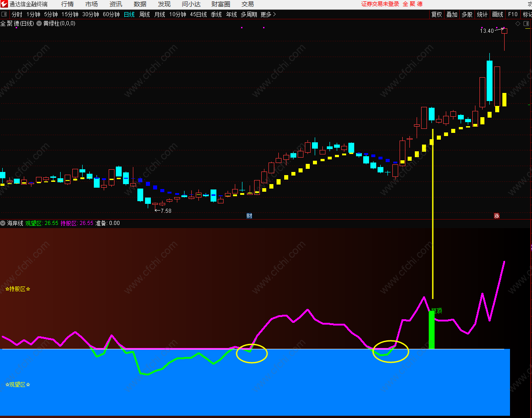Open the 交易 menu
The width and height of the screenshot is (532, 418).
pos(248,4)
